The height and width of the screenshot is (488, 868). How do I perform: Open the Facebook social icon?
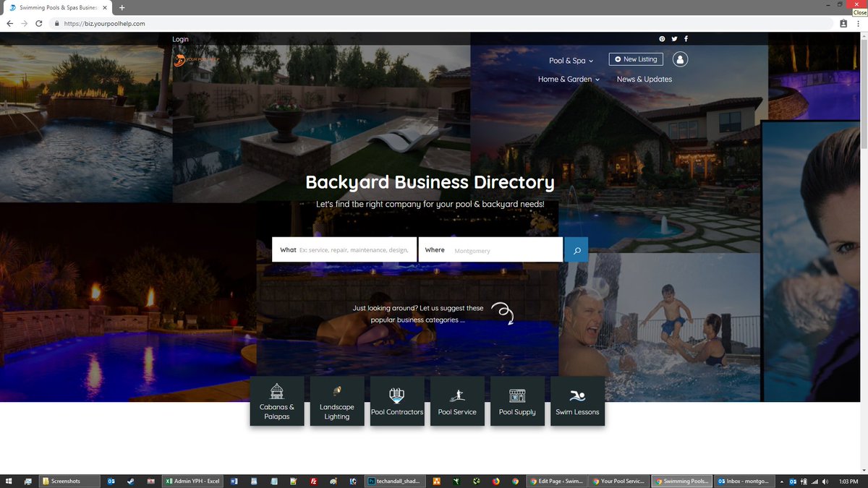[686, 38]
